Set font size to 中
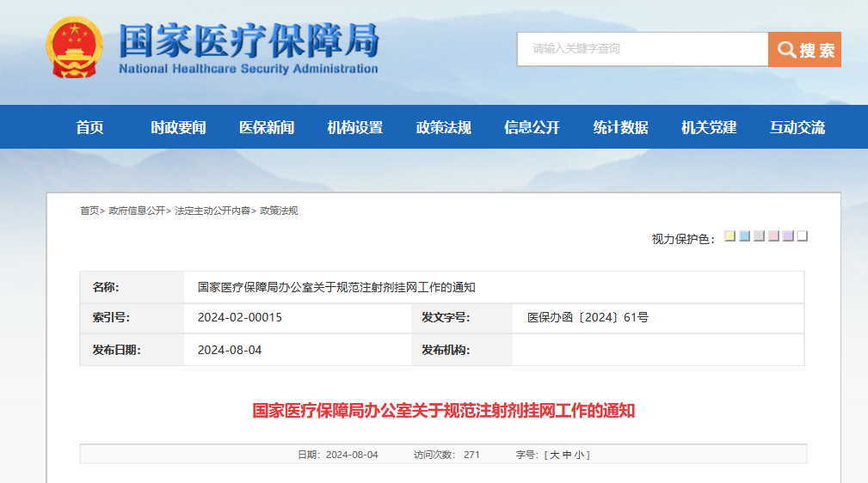This screenshot has width=868, height=483. click(567, 455)
